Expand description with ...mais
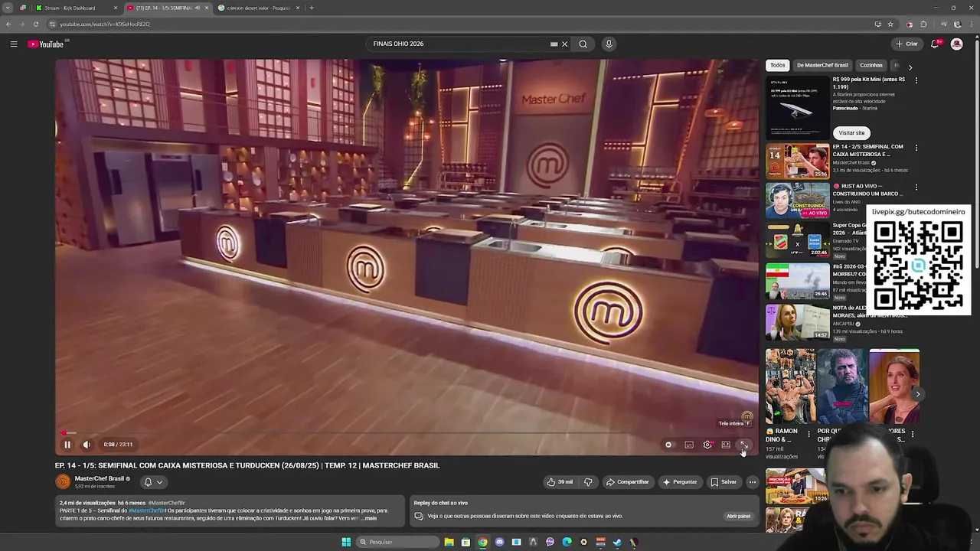Screen dimensions: 980x551 [368, 518]
